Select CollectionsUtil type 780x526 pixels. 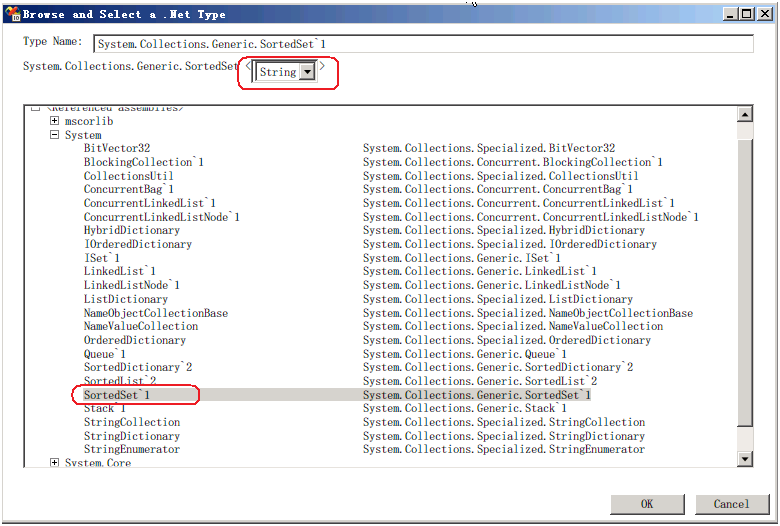[x=128, y=176]
